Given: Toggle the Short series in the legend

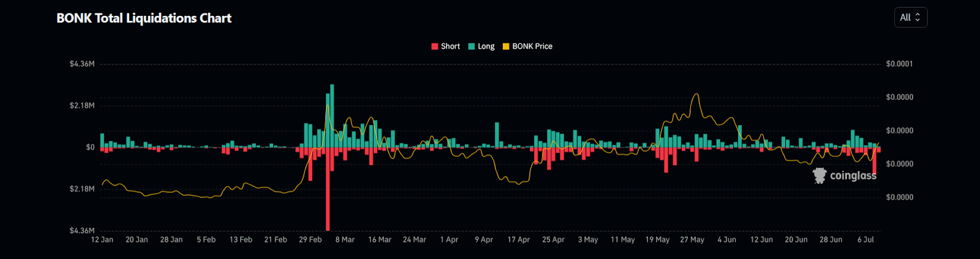Looking at the screenshot, I should tap(445, 47).
